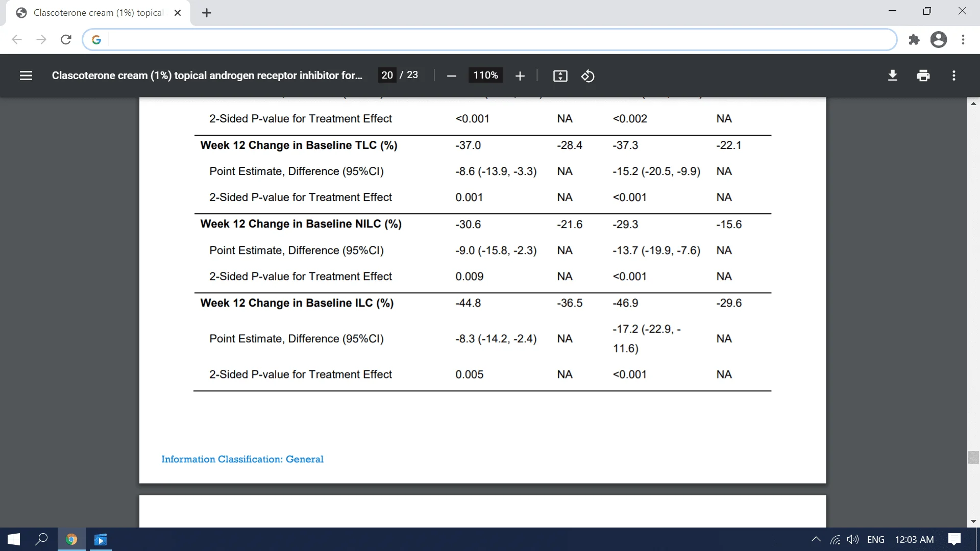The width and height of the screenshot is (980, 551).
Task: Open PDF viewer more actions menu
Action: 953,76
